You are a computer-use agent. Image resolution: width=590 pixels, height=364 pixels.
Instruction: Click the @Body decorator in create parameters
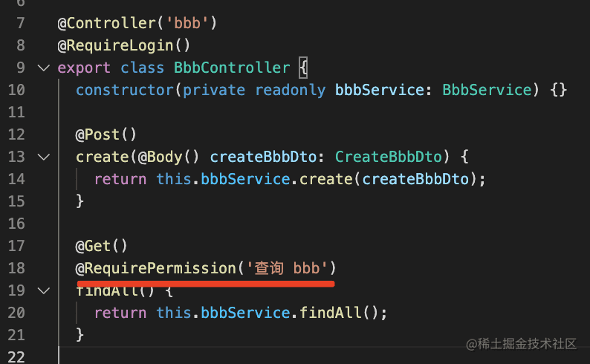point(159,157)
